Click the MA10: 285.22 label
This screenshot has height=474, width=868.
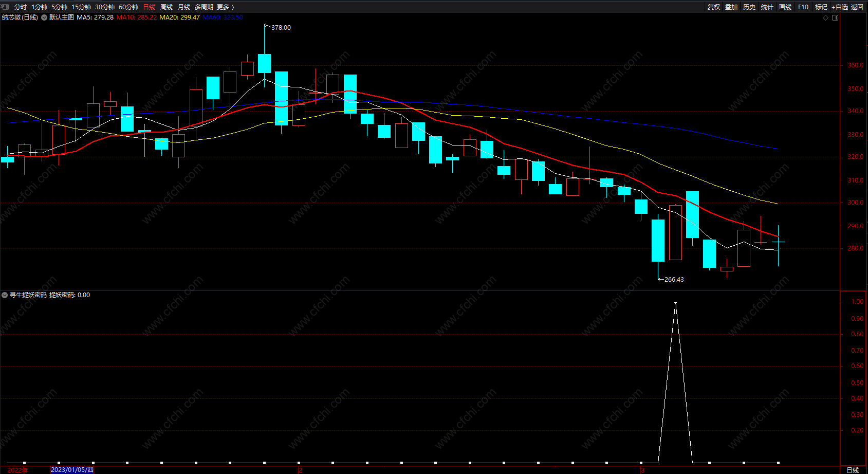tap(137, 17)
